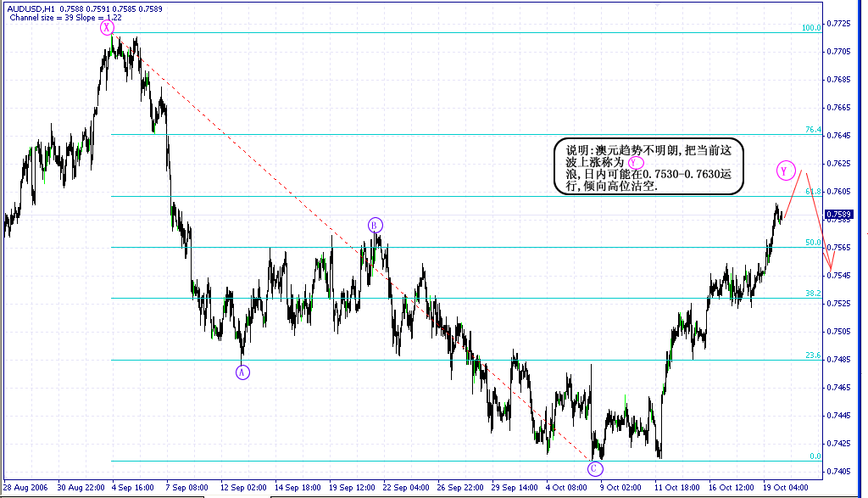Click the '4 Oct 08:00' time label

[567, 488]
